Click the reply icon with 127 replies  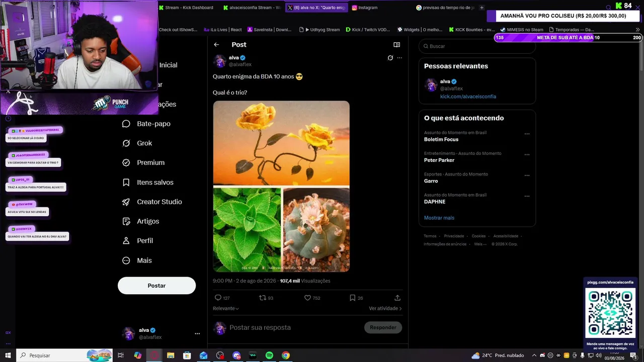[x=218, y=298]
